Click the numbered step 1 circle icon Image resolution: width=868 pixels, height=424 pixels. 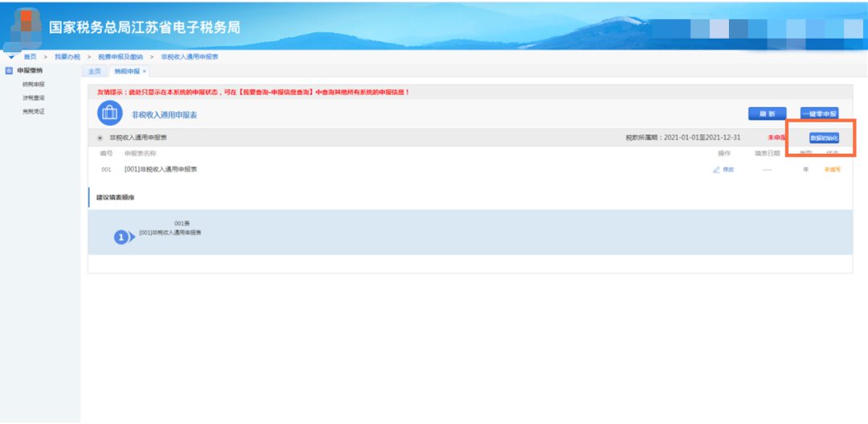[121, 237]
